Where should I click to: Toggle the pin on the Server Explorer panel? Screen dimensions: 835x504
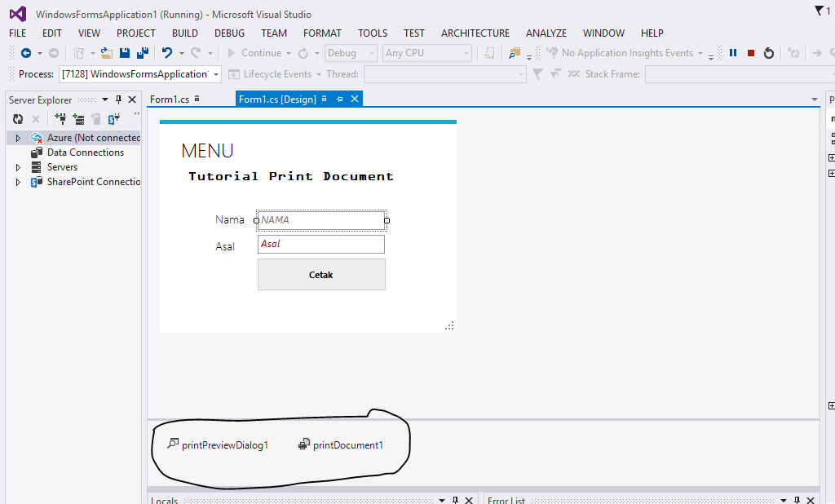pyautogui.click(x=117, y=99)
